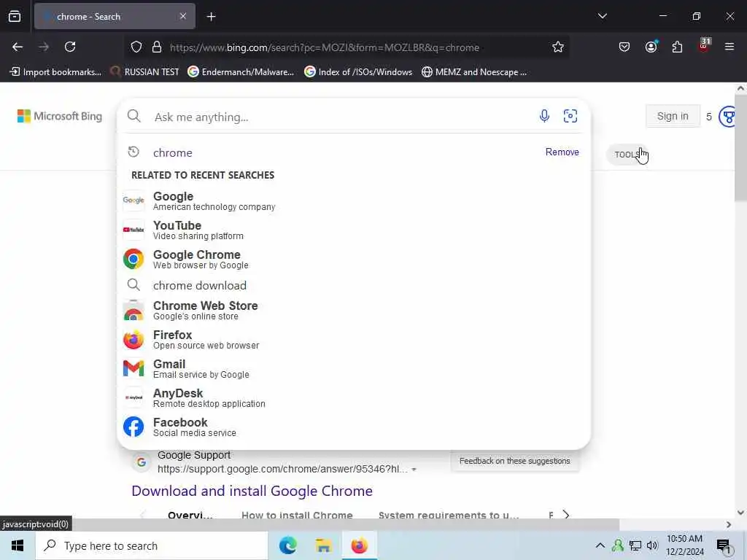Select Overview tab in result card
This screenshot has height=560, width=747.
[x=190, y=515]
